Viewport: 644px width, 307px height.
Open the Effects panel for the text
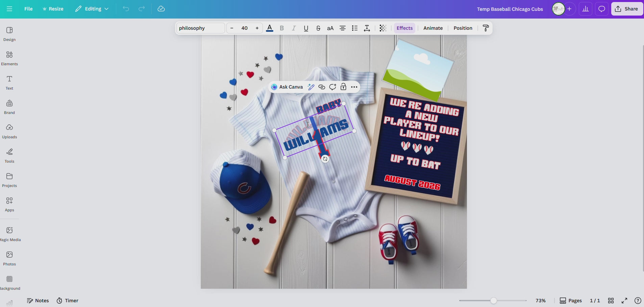pyautogui.click(x=404, y=28)
